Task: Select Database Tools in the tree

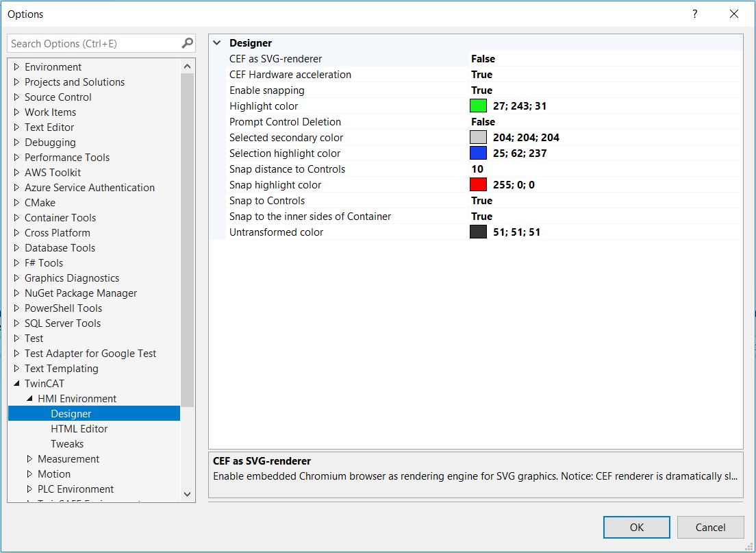Action: 60,247
